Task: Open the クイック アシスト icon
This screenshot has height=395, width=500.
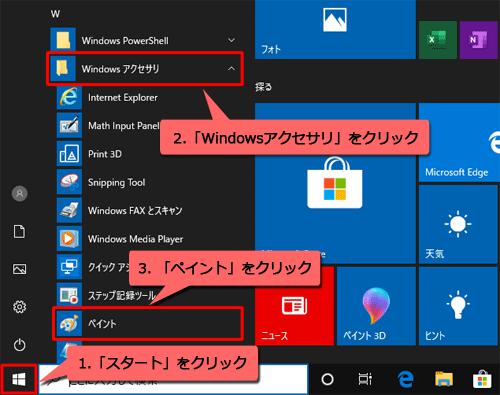Action: tap(69, 267)
